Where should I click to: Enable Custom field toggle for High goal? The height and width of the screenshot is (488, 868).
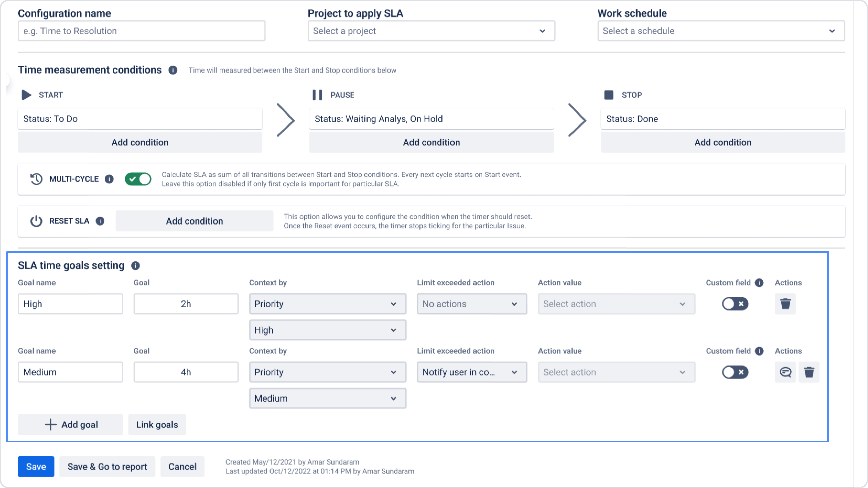coord(735,304)
